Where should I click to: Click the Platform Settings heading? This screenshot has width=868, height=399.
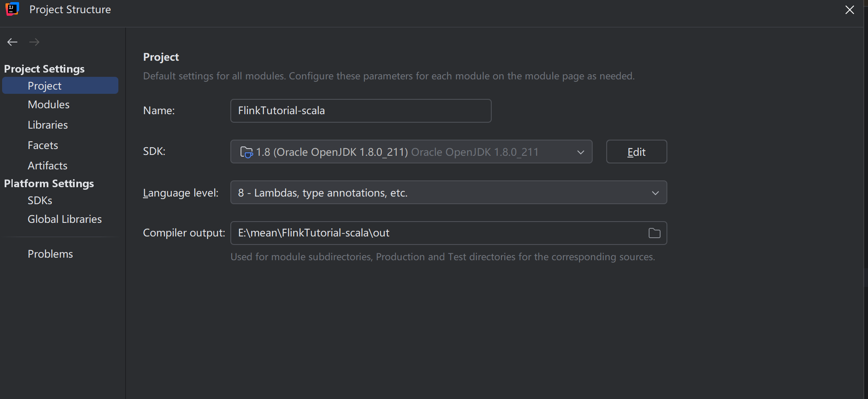point(49,183)
